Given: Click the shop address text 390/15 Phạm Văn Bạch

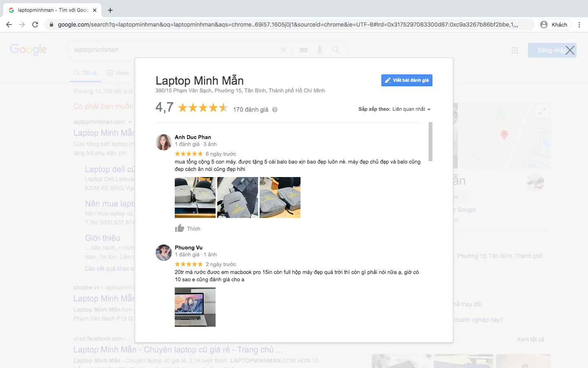Looking at the screenshot, I should pyautogui.click(x=240, y=90).
